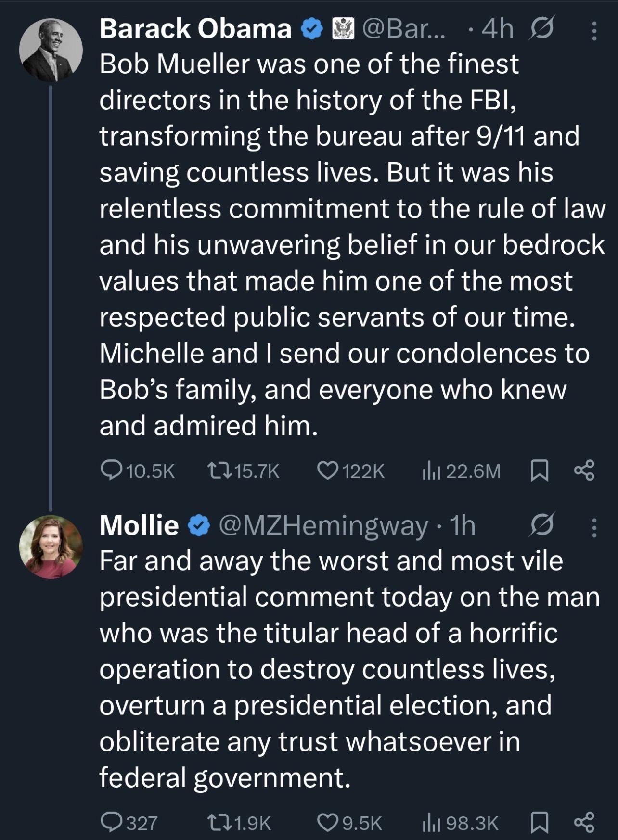Repost Barack Obama's tweet

point(219,471)
